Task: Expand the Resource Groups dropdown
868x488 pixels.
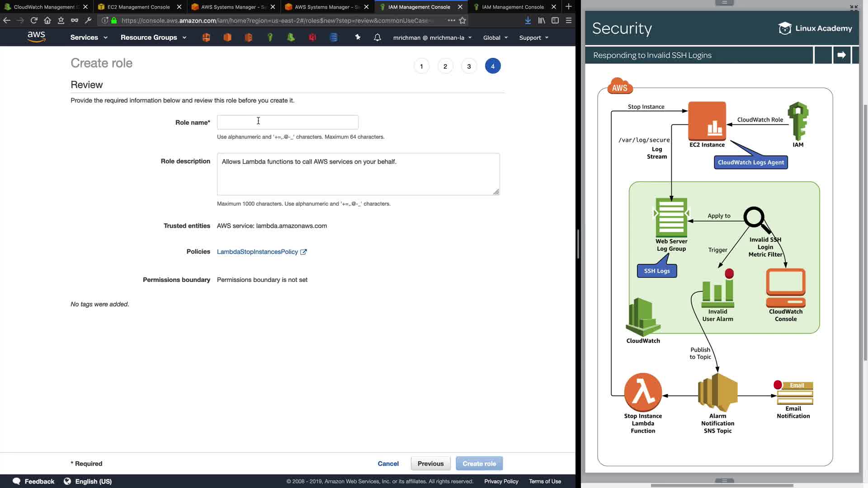Action: pyautogui.click(x=153, y=38)
